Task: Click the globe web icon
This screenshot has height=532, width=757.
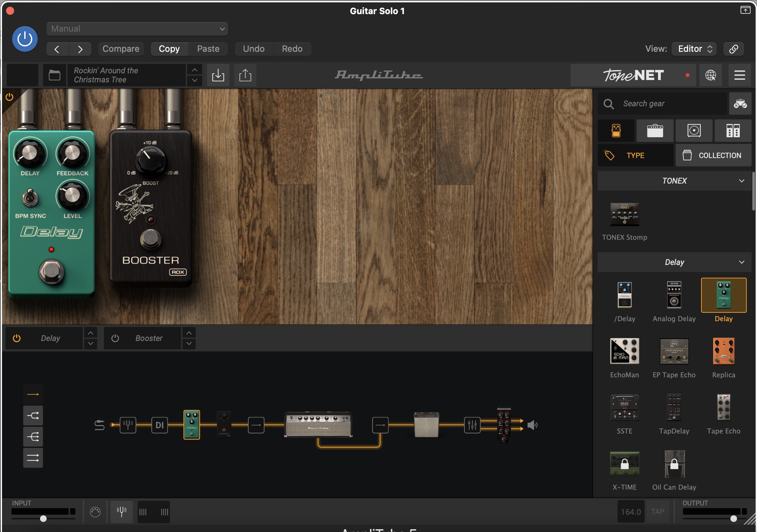Action: pos(711,75)
